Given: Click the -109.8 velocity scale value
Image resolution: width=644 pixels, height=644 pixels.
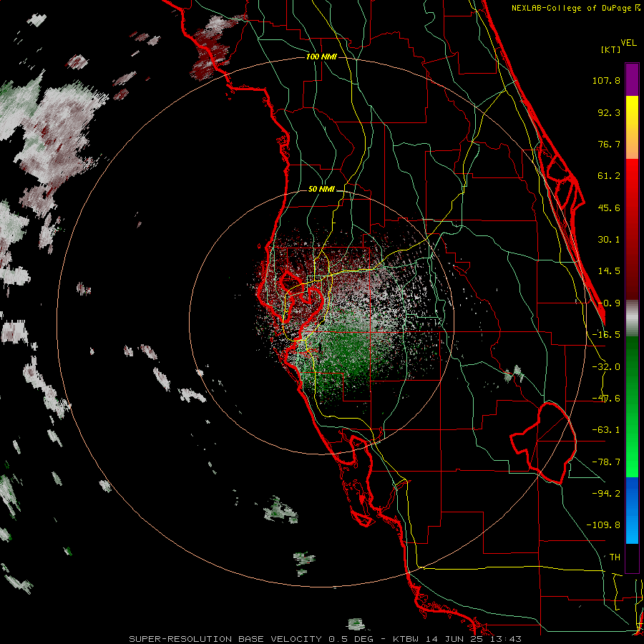Looking at the screenshot, I should coord(603,525).
